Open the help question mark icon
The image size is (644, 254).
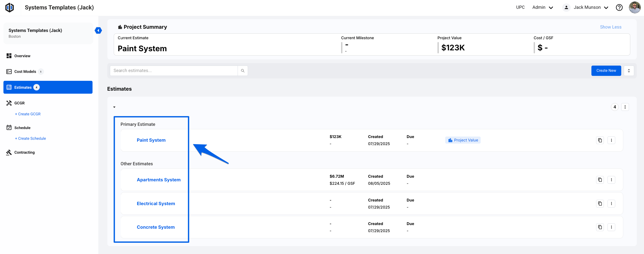(x=619, y=8)
